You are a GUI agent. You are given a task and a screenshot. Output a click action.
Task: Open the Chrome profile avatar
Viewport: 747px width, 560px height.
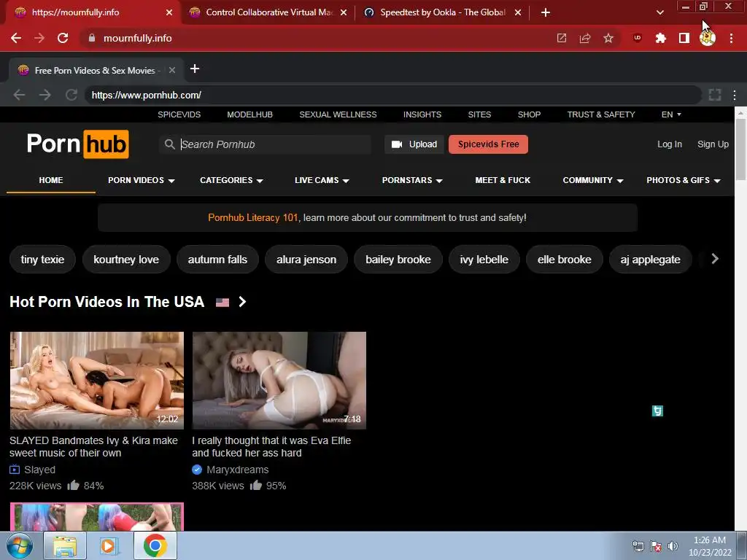(x=708, y=38)
